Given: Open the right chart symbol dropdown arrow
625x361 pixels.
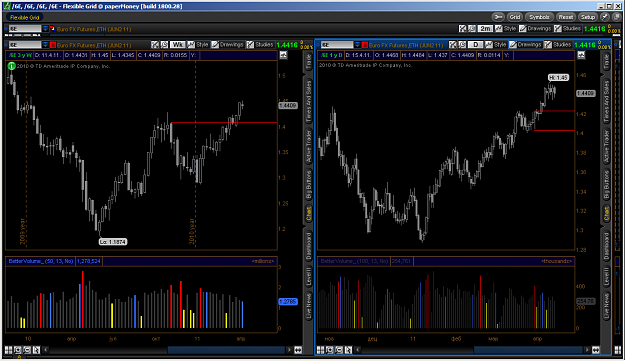Looking at the screenshot, I should click(358, 45).
